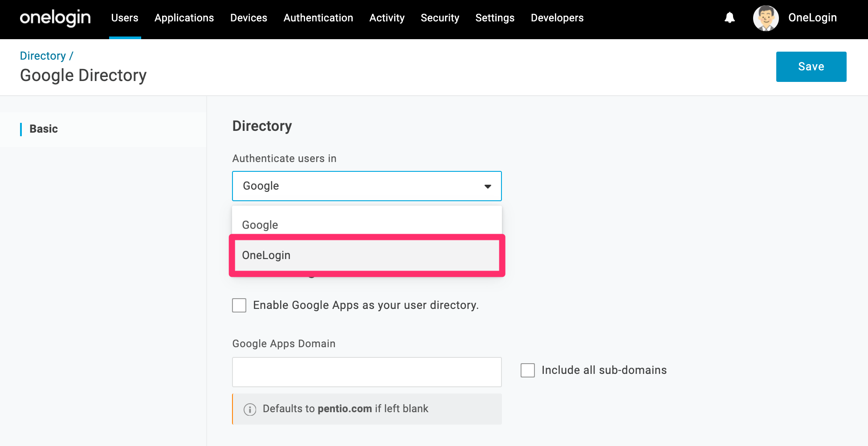Open the Users menu
Image resolution: width=868 pixels, height=446 pixels.
point(125,18)
